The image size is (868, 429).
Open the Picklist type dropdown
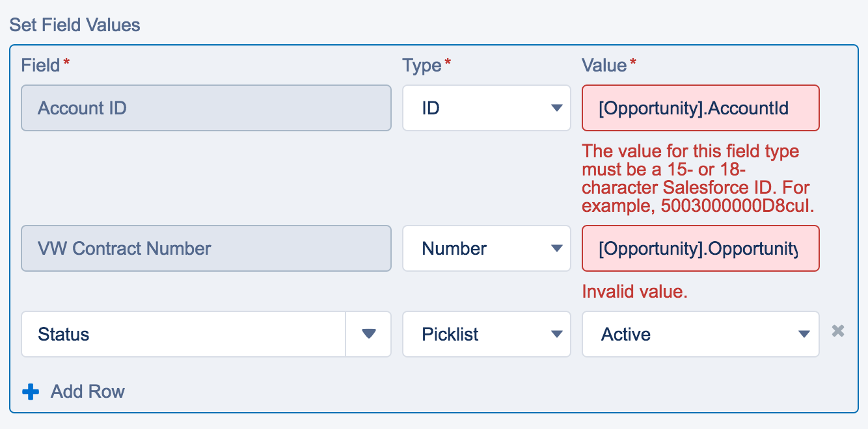(486, 334)
